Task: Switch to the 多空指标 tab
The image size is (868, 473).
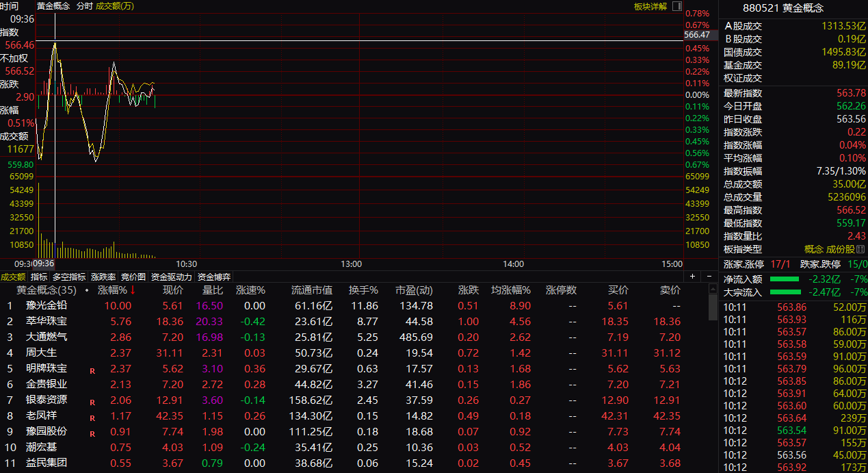Action: pyautogui.click(x=69, y=277)
